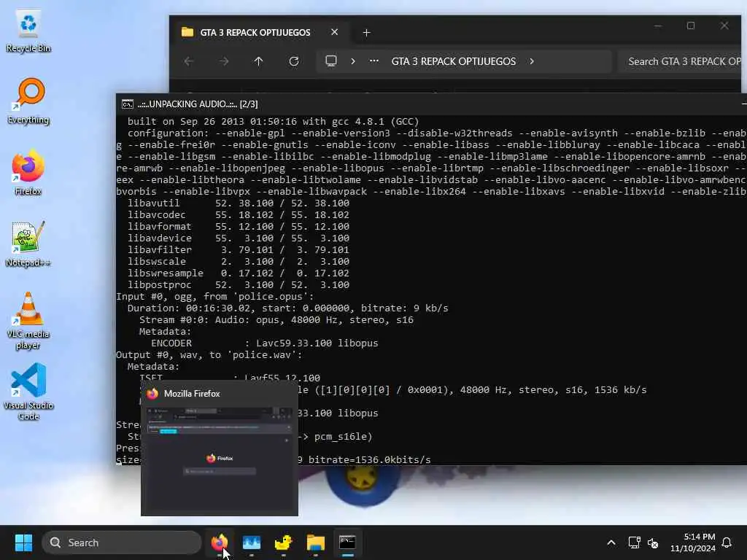
Task: Launch VLC media player desktop shortcut
Action: (x=28, y=322)
